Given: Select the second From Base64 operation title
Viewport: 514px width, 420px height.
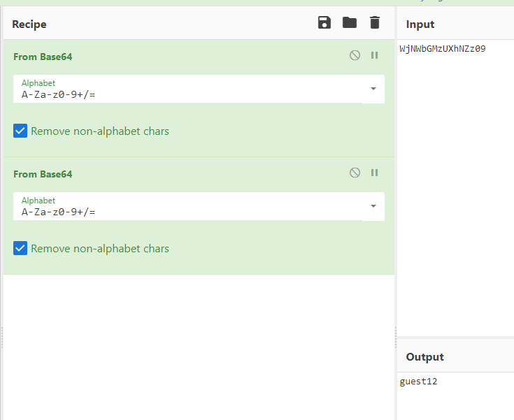Looking at the screenshot, I should pyautogui.click(x=43, y=174).
